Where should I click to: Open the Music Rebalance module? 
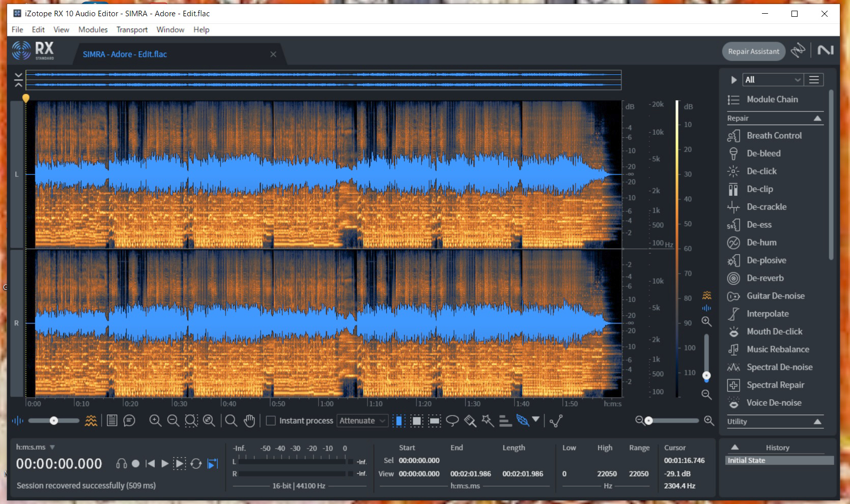point(778,349)
